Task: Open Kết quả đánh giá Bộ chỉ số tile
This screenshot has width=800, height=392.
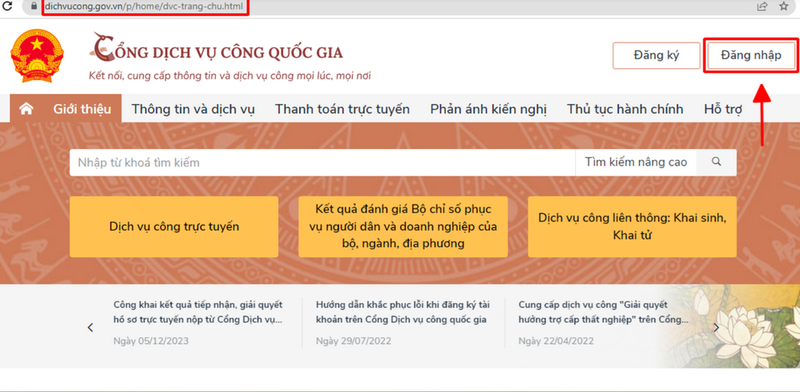Action: [x=403, y=227]
